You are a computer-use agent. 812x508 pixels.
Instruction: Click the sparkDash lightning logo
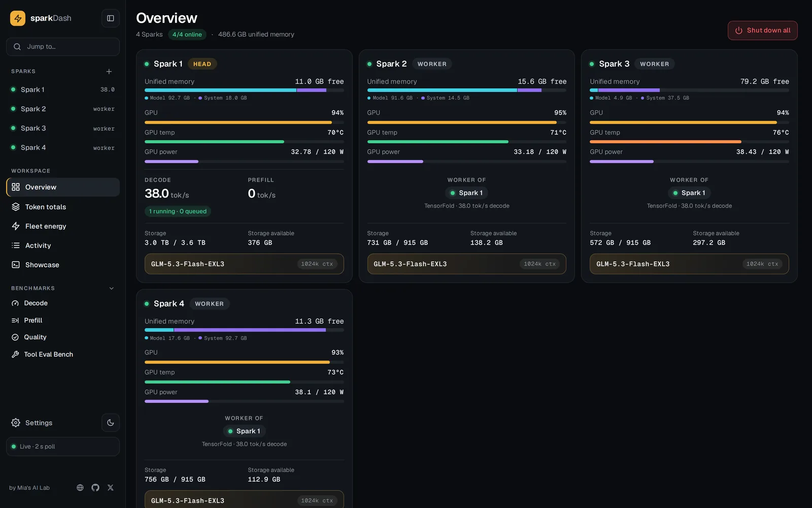[x=18, y=18]
